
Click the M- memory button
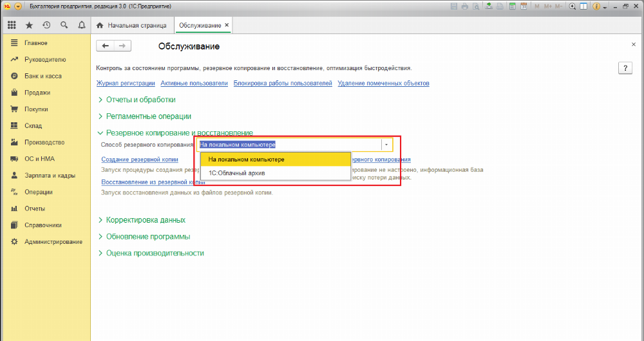click(x=558, y=6)
